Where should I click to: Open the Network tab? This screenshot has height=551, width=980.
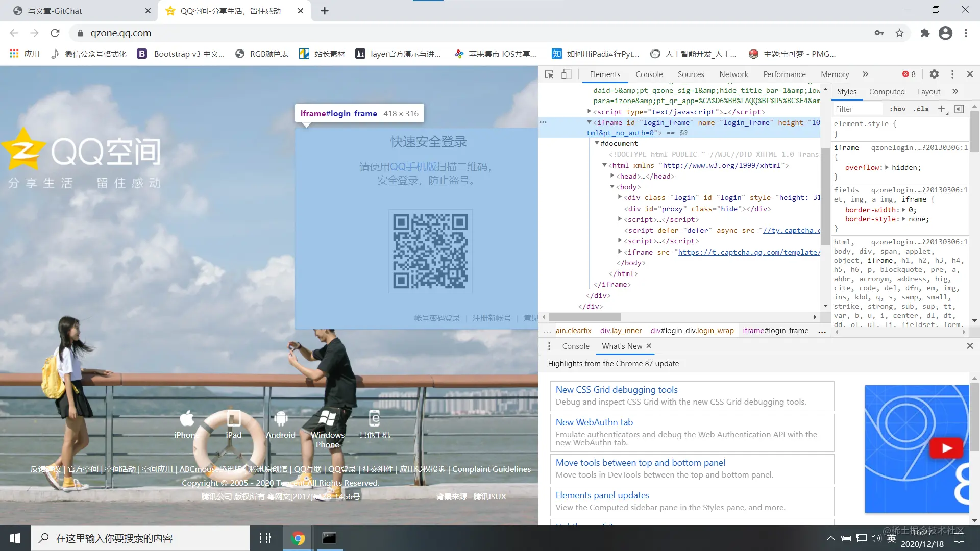click(733, 74)
